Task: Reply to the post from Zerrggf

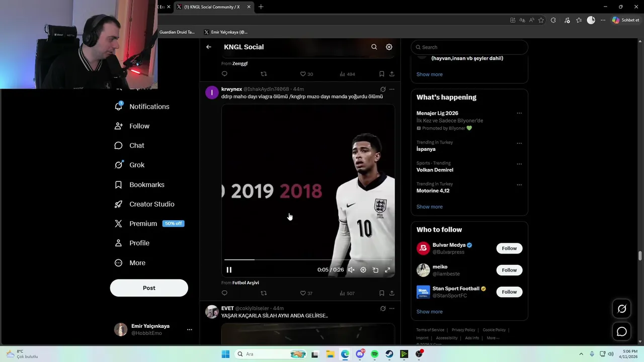Action: (x=224, y=74)
